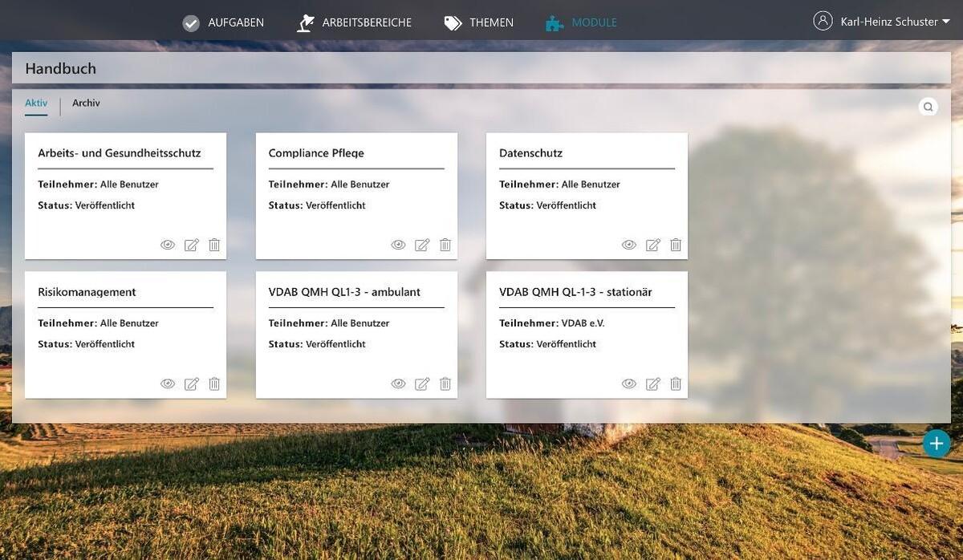The height and width of the screenshot is (560, 963).
Task: Switch to the Archiv tab
Action: coord(86,103)
